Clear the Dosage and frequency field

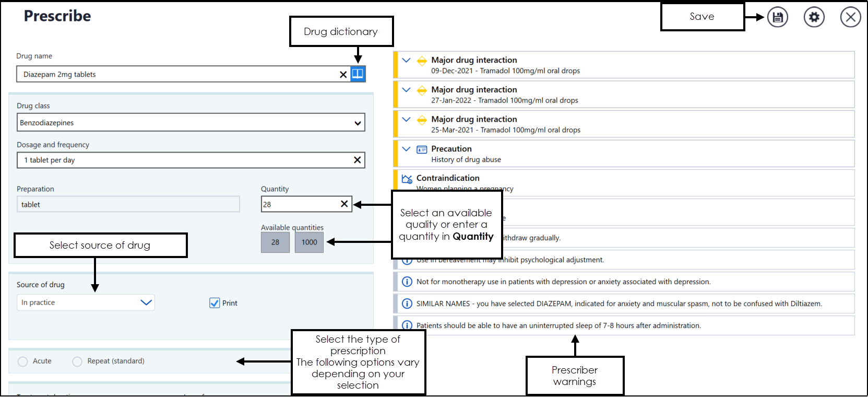click(x=357, y=160)
